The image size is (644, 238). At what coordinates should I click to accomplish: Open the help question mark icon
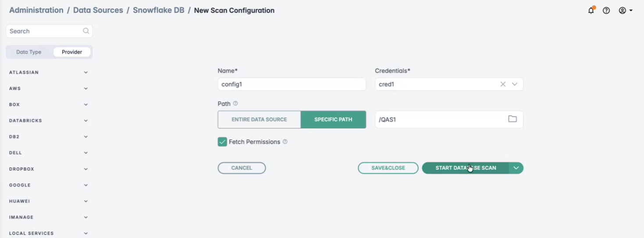pyautogui.click(x=606, y=10)
